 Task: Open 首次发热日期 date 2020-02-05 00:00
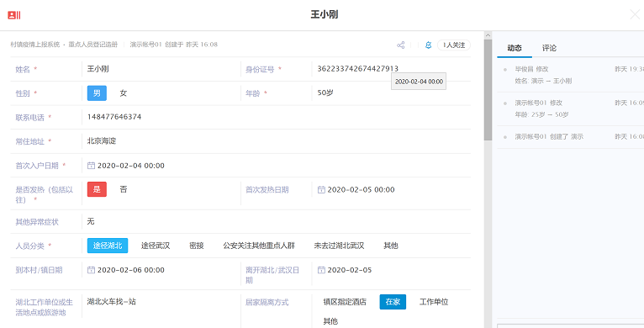click(361, 189)
